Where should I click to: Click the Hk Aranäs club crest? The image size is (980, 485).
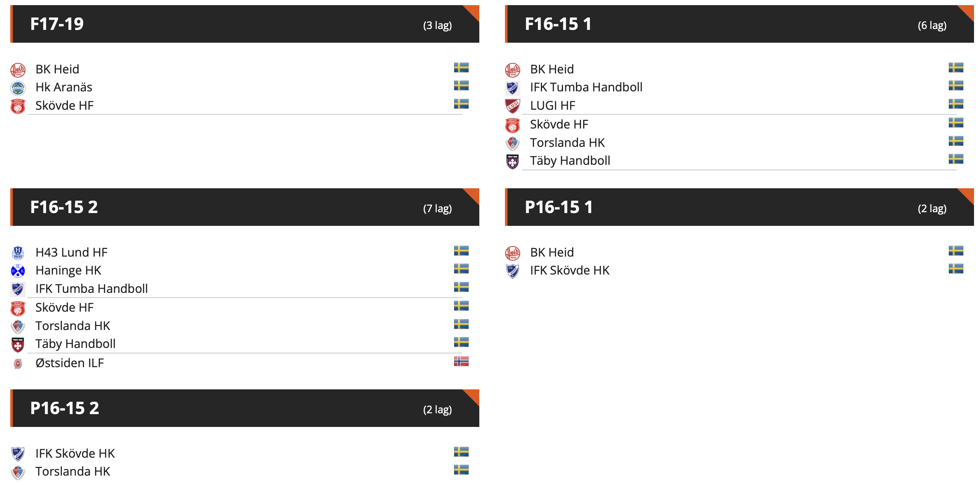click(18, 88)
